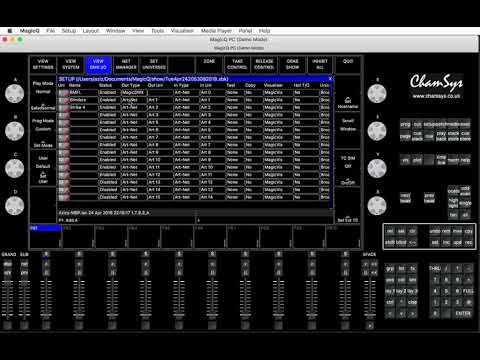Toggle Status cell on Out Uni Art 15 row
This screenshot has width=480, height=360.
tap(108, 197)
